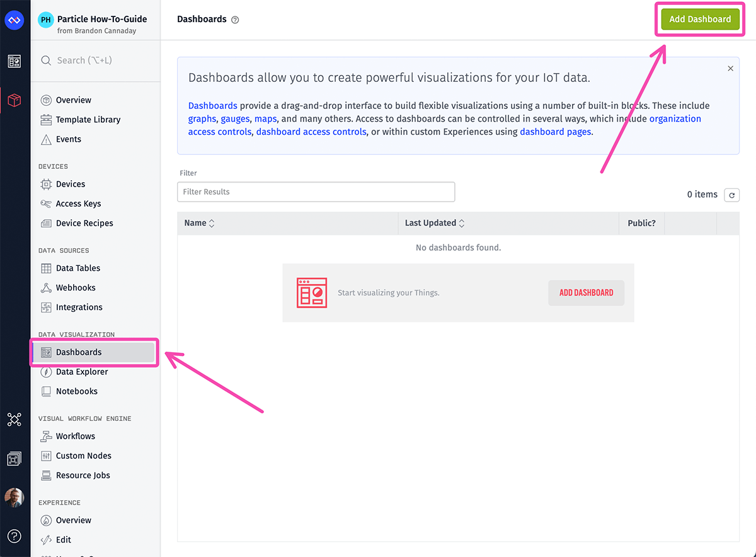Open the gauges link
This screenshot has height=557, width=756.
tap(235, 118)
